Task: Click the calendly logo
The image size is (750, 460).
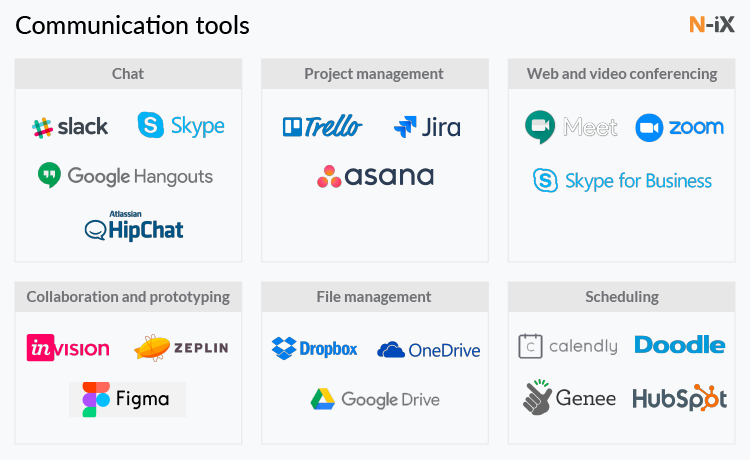Action: tap(568, 346)
